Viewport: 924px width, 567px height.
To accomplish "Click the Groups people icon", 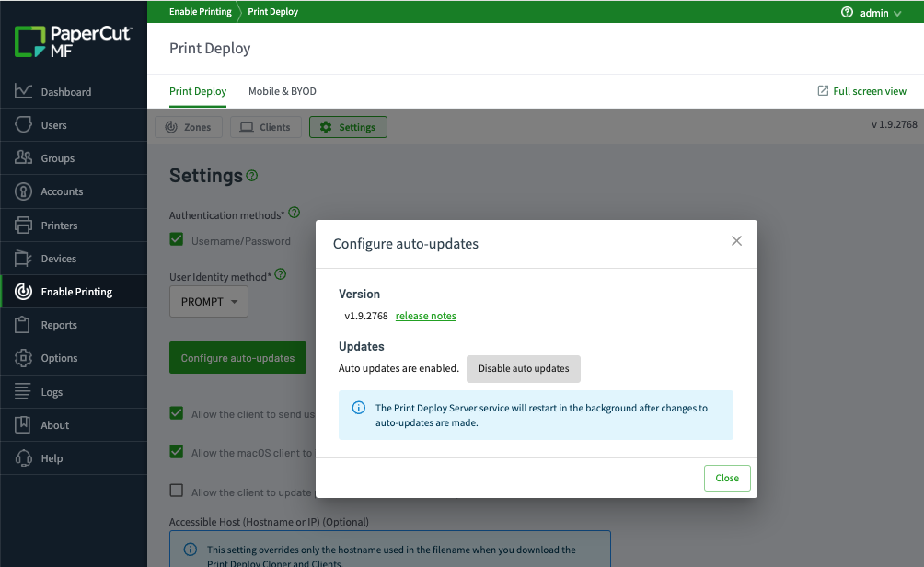I will 23,157.
